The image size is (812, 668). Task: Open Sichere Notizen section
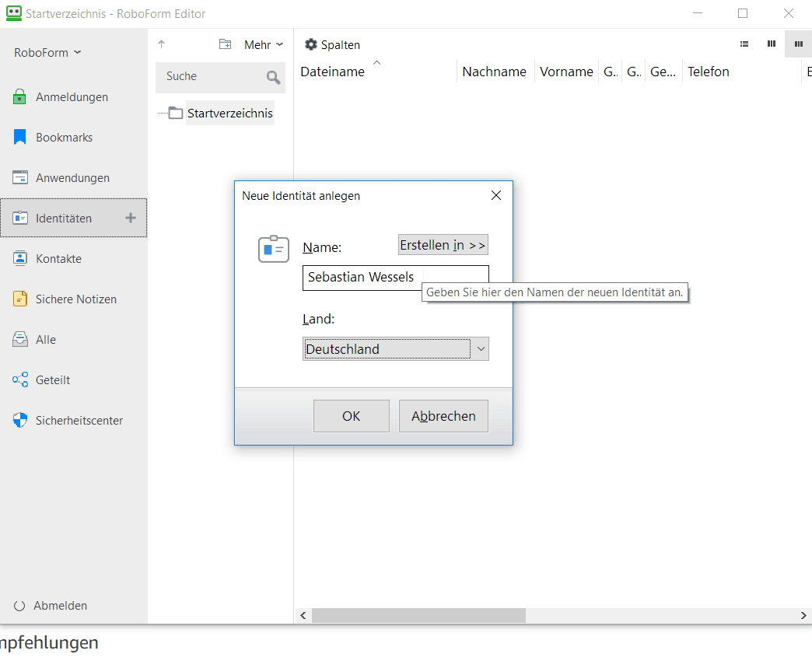(74, 299)
